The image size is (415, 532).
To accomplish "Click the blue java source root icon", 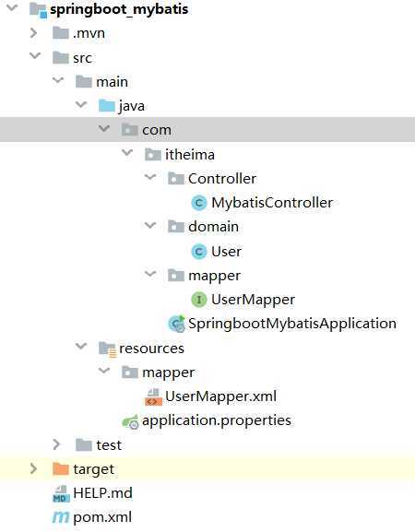I will 107,105.
